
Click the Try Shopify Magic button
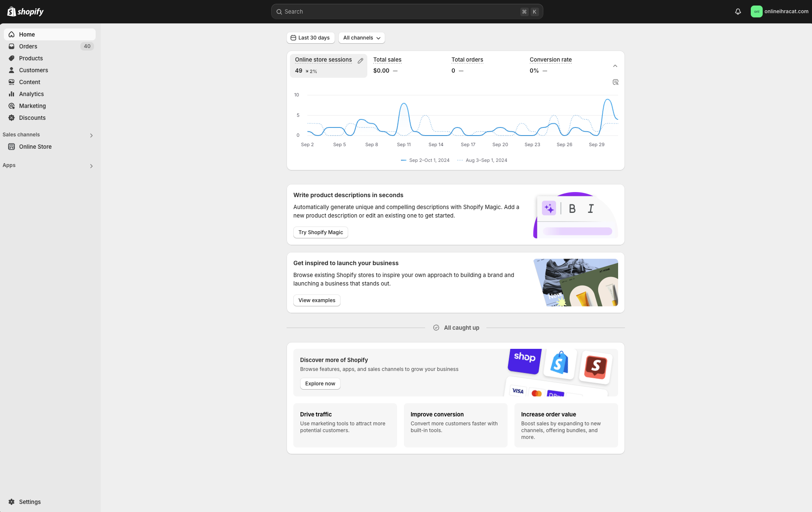tap(321, 232)
